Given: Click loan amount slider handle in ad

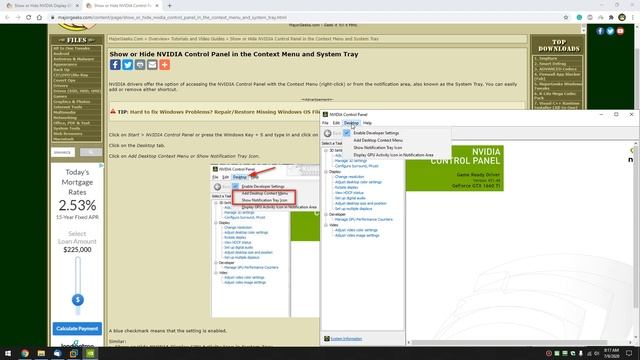Looking at the screenshot, I should point(78,300).
